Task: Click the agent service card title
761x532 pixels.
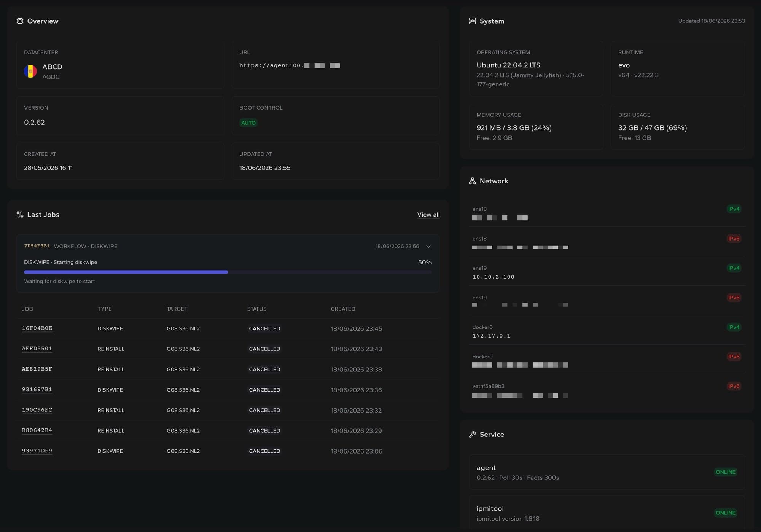Action: tap(486, 468)
